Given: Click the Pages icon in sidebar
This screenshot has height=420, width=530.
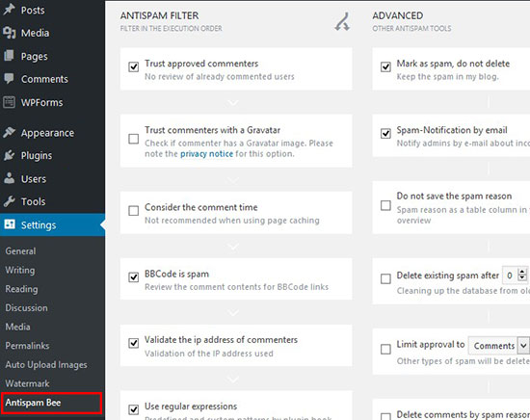Looking at the screenshot, I should coord(9,56).
